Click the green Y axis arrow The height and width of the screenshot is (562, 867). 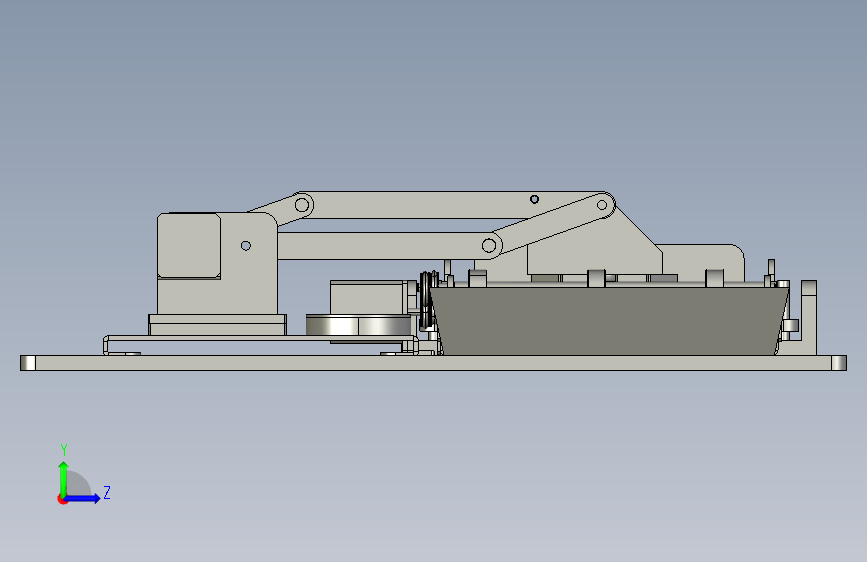pos(64,479)
